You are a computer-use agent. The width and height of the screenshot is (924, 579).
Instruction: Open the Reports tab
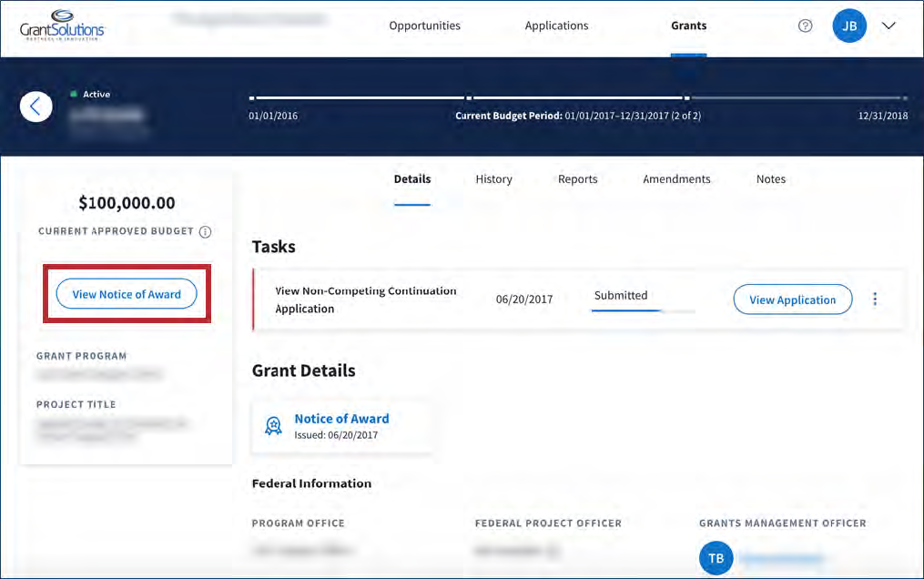tap(577, 179)
